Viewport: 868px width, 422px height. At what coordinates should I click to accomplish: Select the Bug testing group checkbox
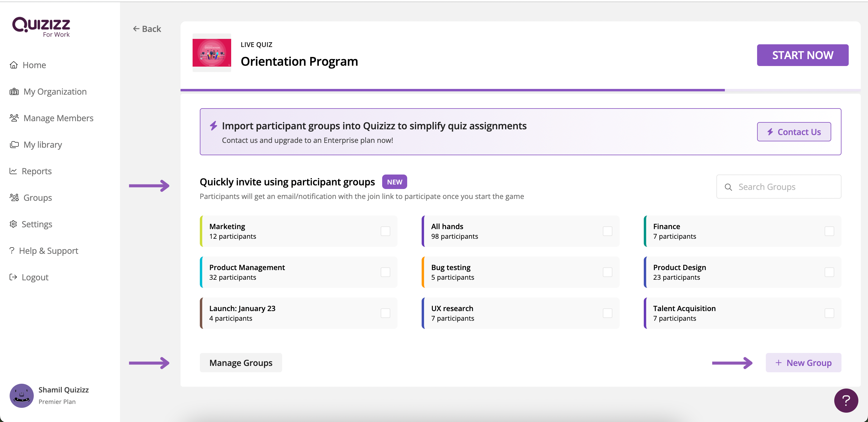tap(607, 272)
